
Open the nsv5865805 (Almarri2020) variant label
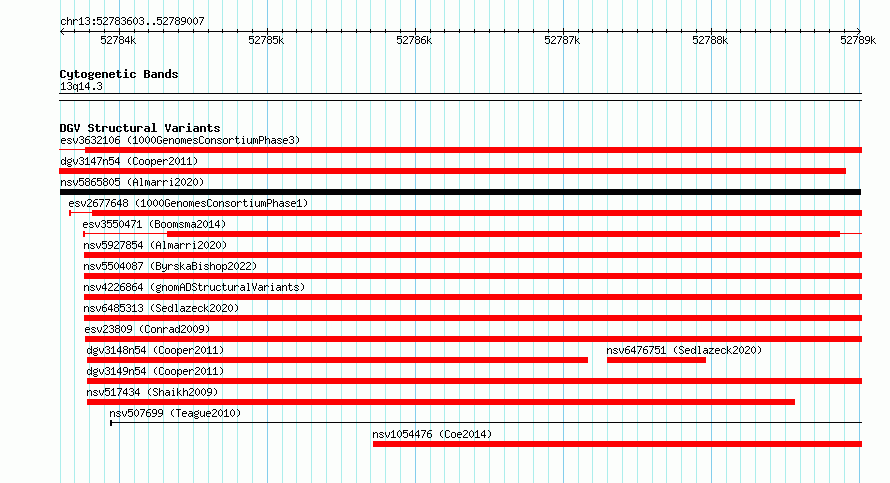click(x=132, y=182)
